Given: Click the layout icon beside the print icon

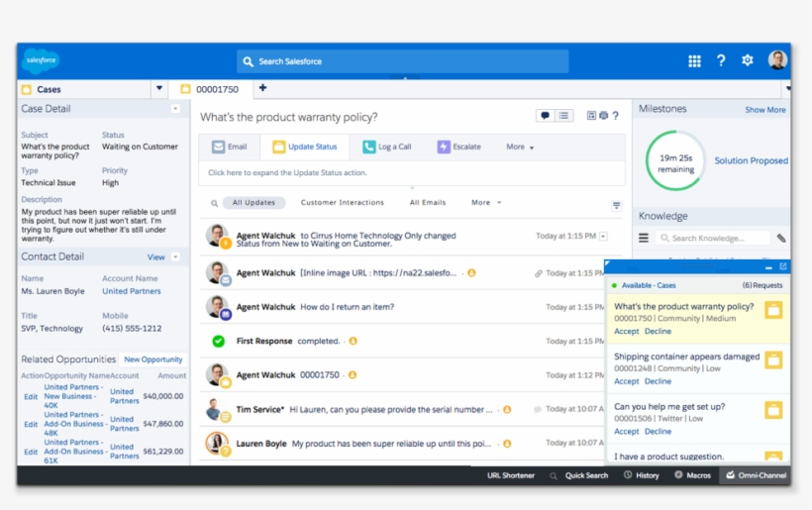Looking at the screenshot, I should 591,116.
